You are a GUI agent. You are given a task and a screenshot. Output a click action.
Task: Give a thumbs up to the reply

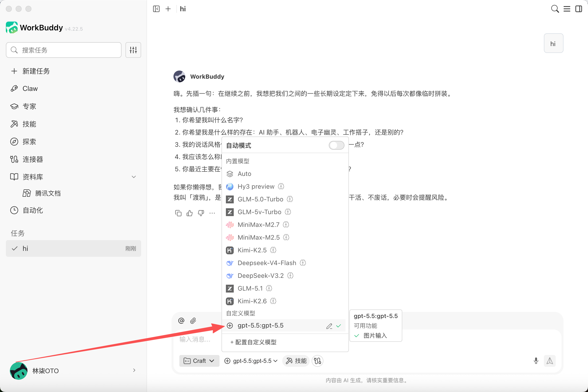tap(189, 213)
